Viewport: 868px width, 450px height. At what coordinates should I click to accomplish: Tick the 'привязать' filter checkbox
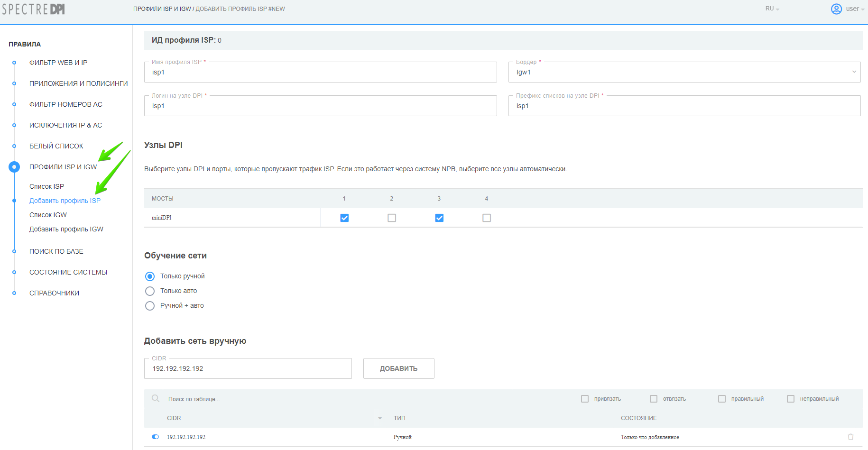tap(585, 399)
